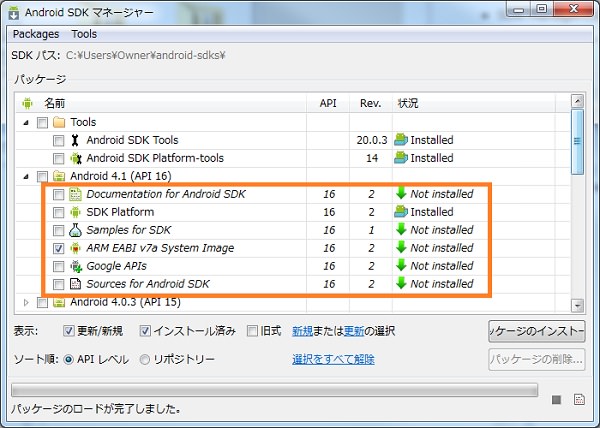Screen dimensions: 600x428
Task: Toggle the 更新/新規 display checkbox
Action: 68,331
